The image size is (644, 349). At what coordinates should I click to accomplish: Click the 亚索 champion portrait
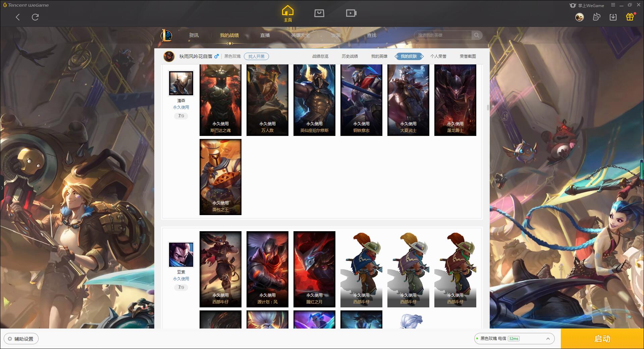tap(181, 255)
